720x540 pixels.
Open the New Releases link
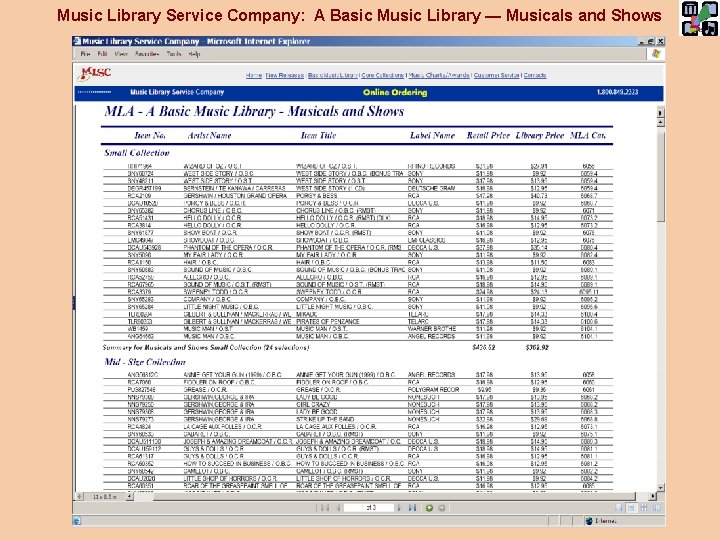[285, 75]
